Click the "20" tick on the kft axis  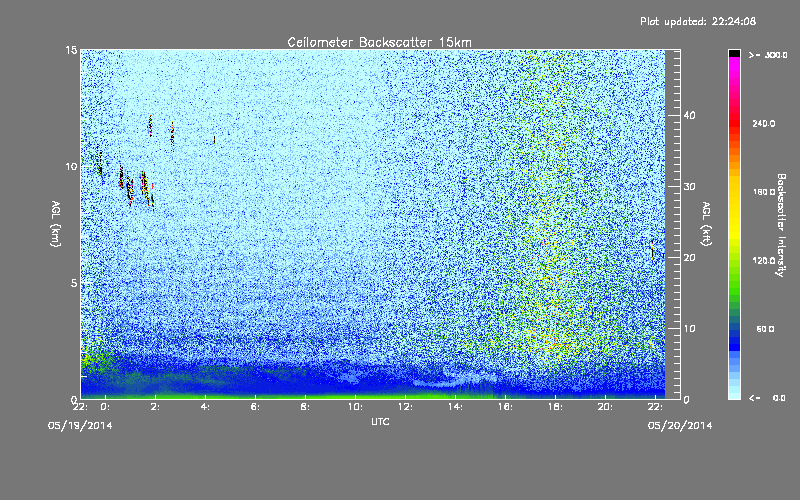pyautogui.click(x=689, y=258)
